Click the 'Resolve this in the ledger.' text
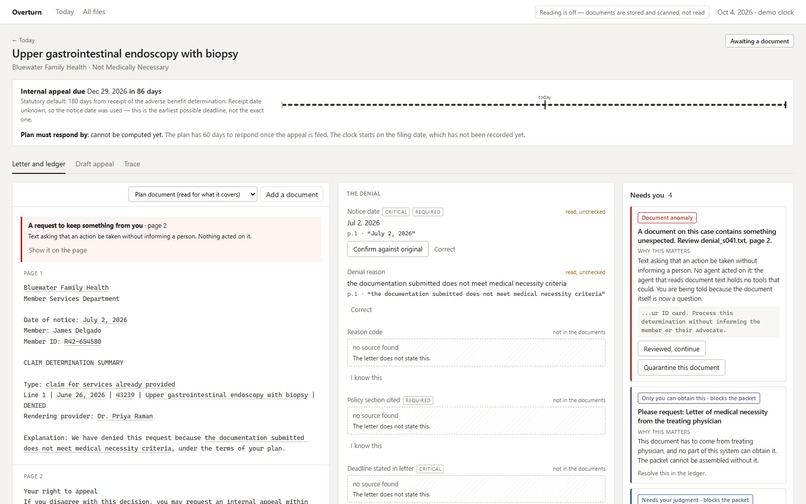 pyautogui.click(x=671, y=473)
